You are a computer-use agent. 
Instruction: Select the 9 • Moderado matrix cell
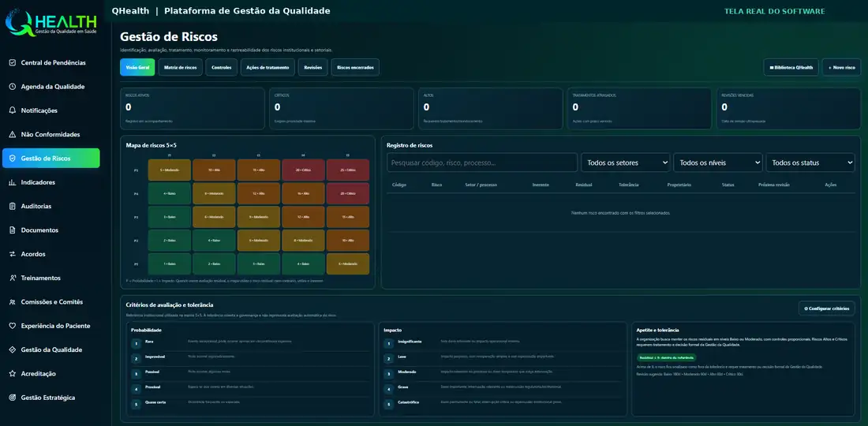(259, 217)
